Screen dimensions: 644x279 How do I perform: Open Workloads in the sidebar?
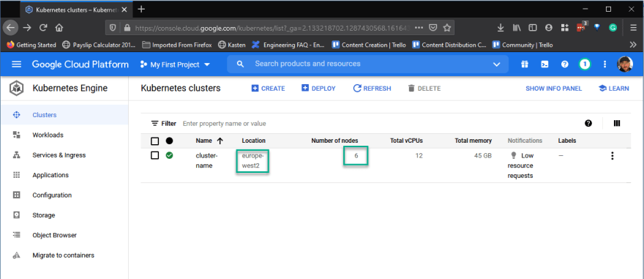pyautogui.click(x=64, y=135)
